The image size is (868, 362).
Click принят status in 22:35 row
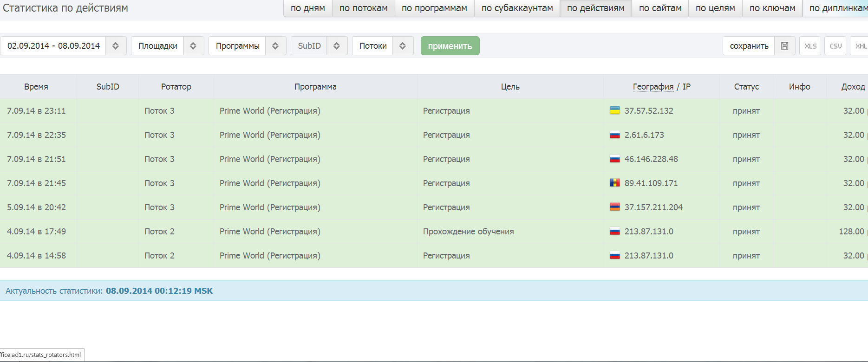click(x=746, y=135)
